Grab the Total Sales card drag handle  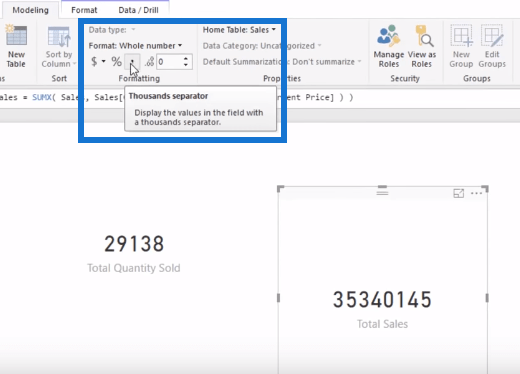(x=382, y=192)
